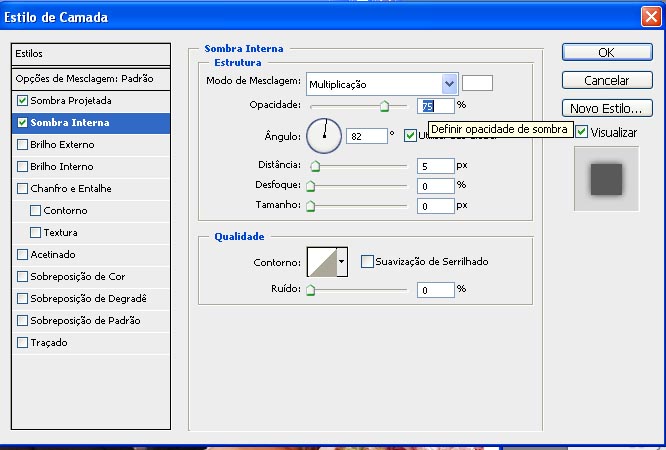Click the Cancelar button

[607, 80]
